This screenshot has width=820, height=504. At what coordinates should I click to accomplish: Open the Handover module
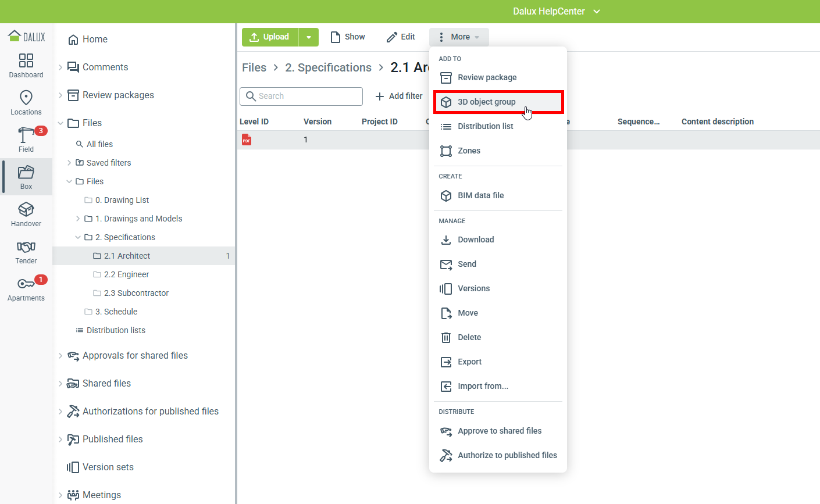click(26, 215)
